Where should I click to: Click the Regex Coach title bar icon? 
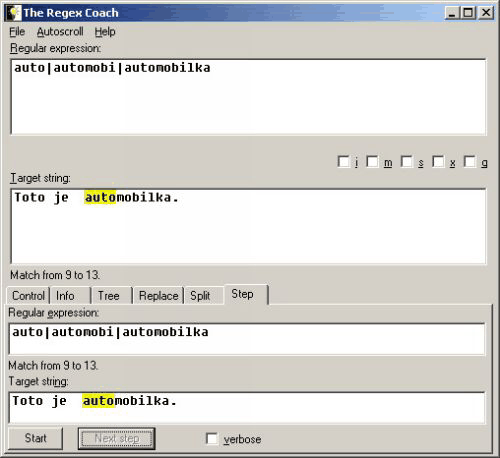[x=13, y=13]
